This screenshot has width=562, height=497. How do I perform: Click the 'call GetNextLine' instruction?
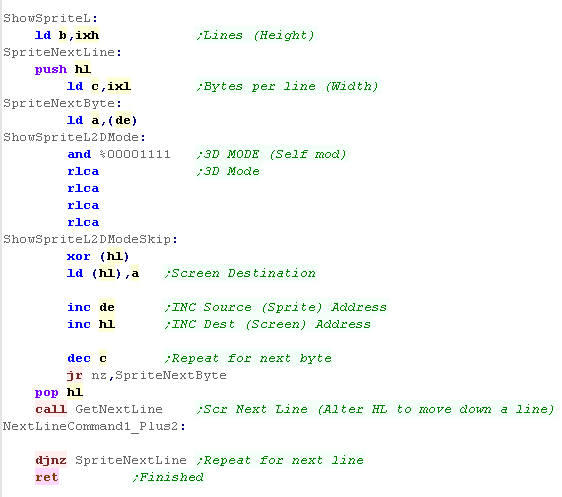[99, 409]
